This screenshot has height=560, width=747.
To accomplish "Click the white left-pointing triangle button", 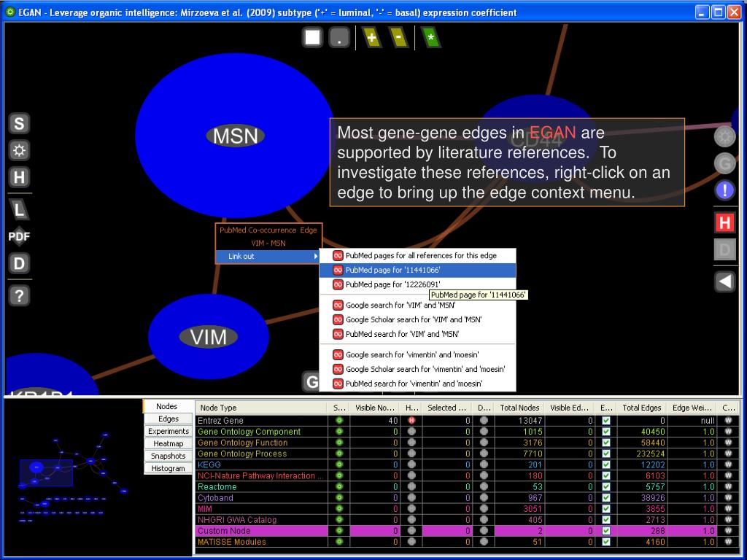I will point(724,282).
